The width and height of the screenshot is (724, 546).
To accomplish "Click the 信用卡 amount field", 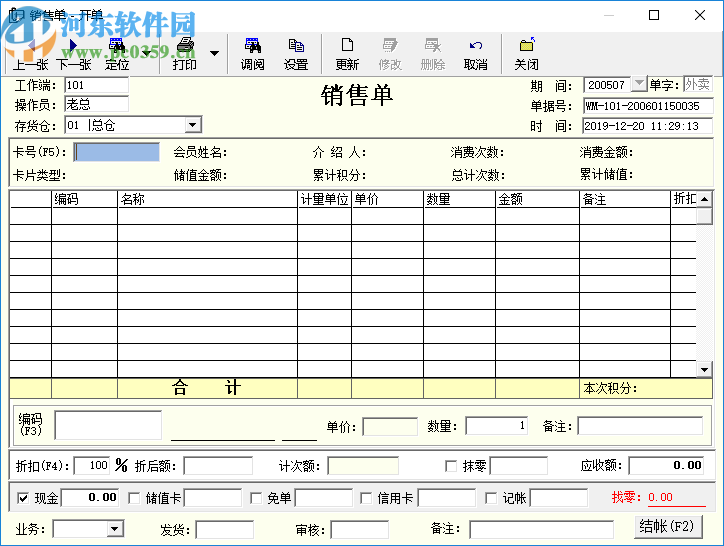I will click(x=446, y=498).
